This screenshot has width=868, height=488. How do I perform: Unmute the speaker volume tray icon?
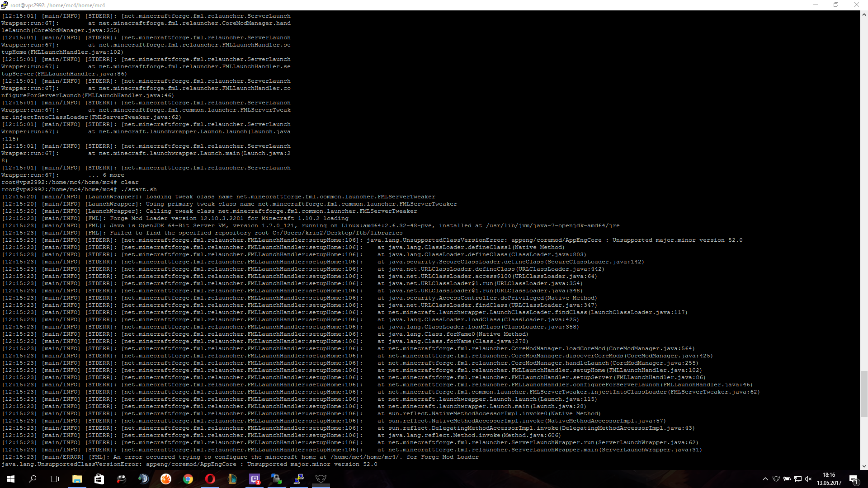pos(808,479)
